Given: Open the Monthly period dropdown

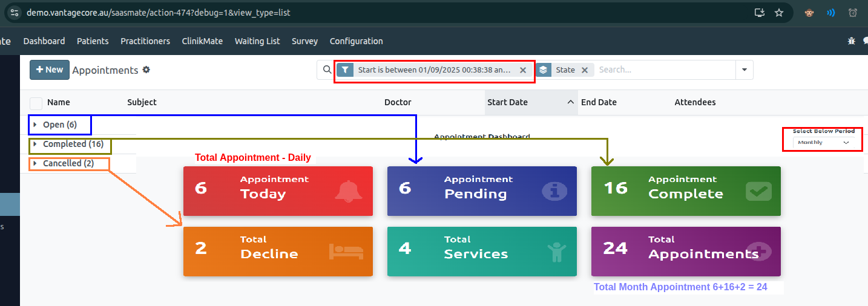Looking at the screenshot, I should [823, 143].
